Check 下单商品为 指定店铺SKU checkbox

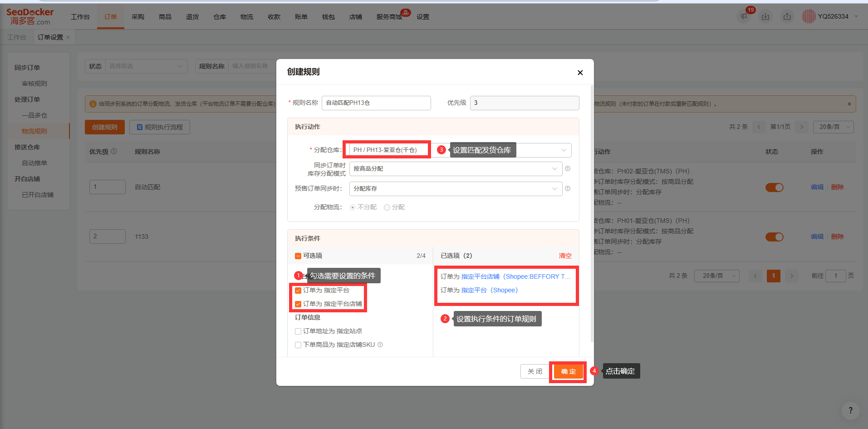(298, 345)
